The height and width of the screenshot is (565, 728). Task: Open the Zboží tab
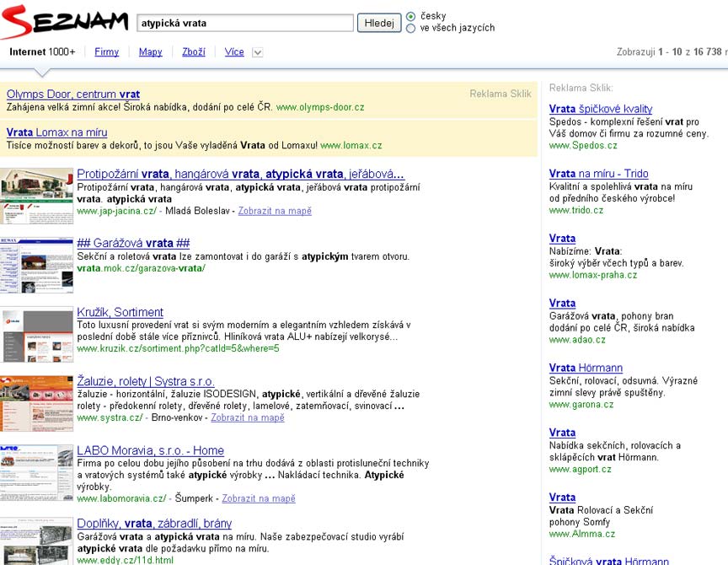click(x=194, y=52)
